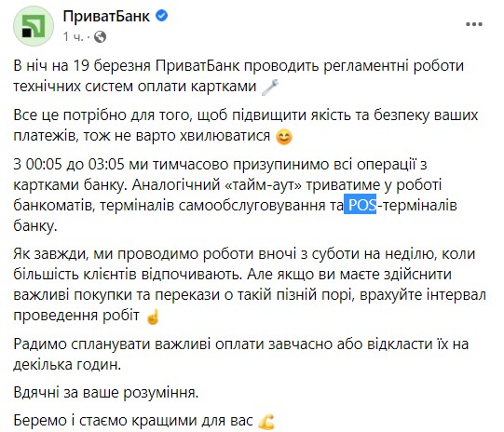Click the 'Вдячні за ваше розуміння' line

click(106, 393)
